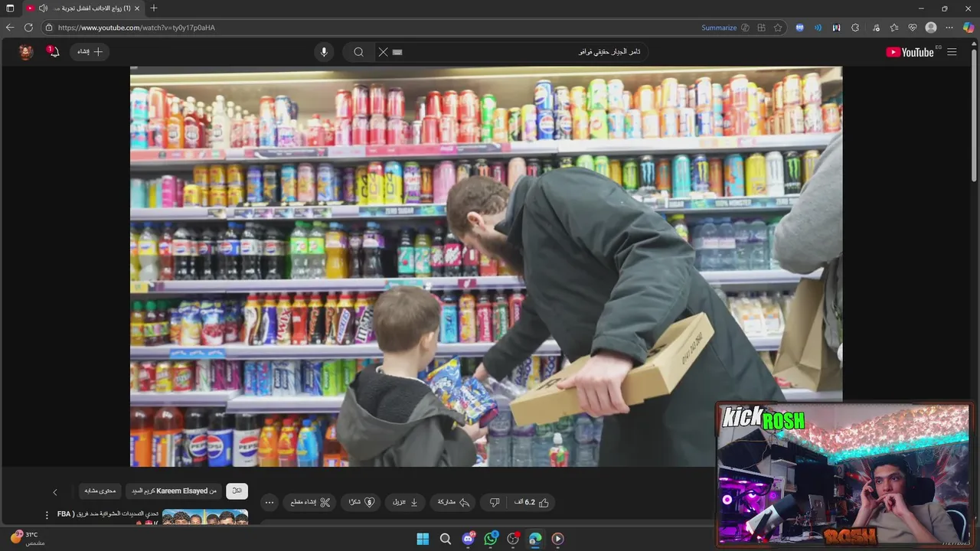This screenshot has width=980, height=551.
Task: Go back in the browser
Action: coord(10,28)
